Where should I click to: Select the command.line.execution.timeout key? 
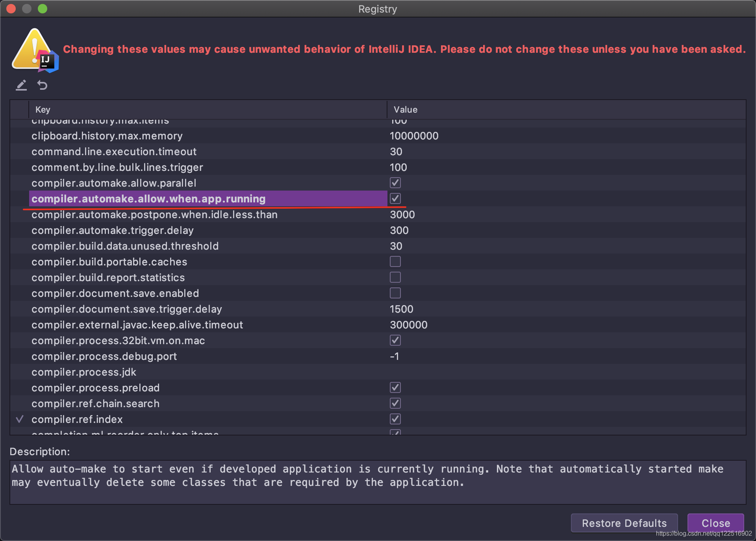tap(114, 152)
